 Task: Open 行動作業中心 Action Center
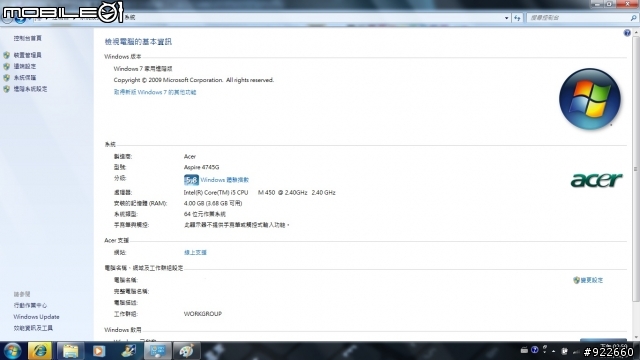pos(30,305)
